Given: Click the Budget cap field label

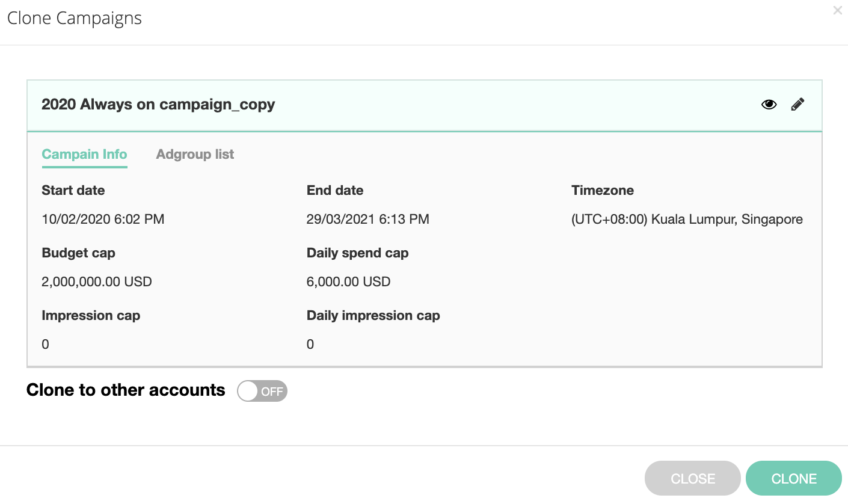Looking at the screenshot, I should [78, 253].
